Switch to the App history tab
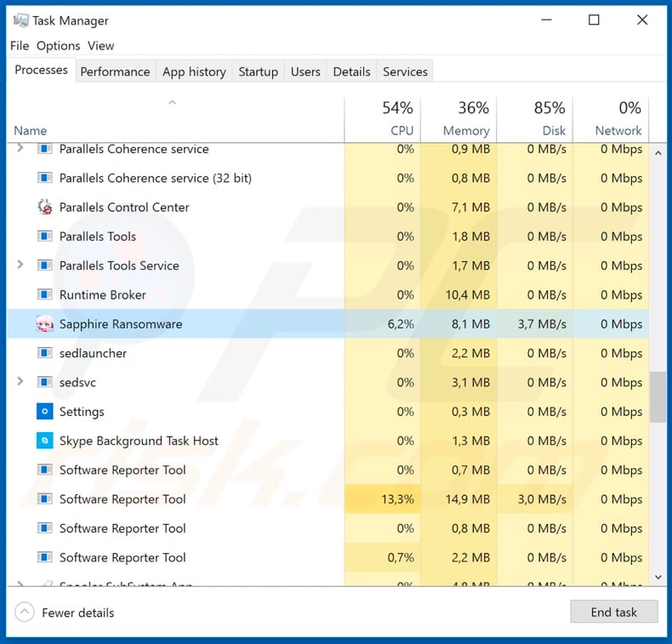Viewport: 672px width, 644px height. click(194, 71)
